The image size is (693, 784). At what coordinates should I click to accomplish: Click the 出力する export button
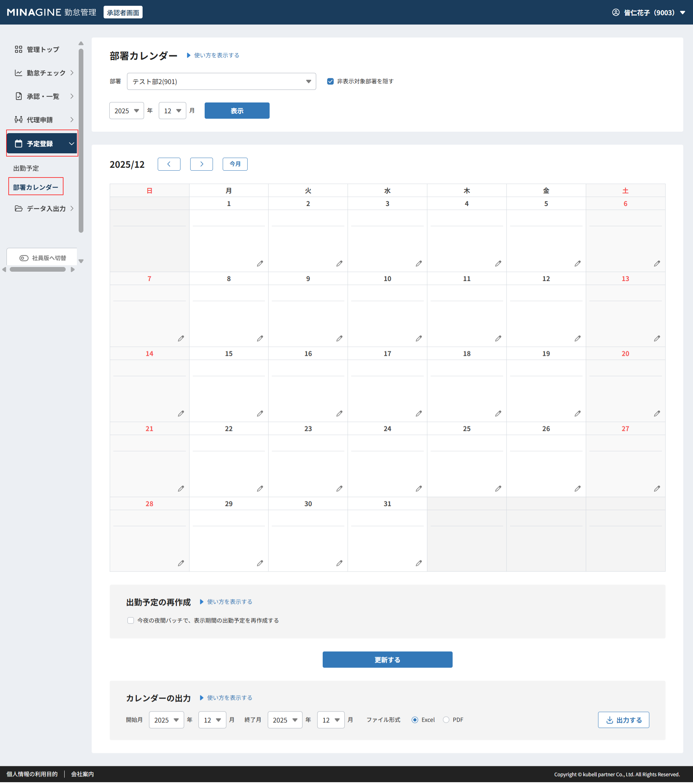pos(623,720)
